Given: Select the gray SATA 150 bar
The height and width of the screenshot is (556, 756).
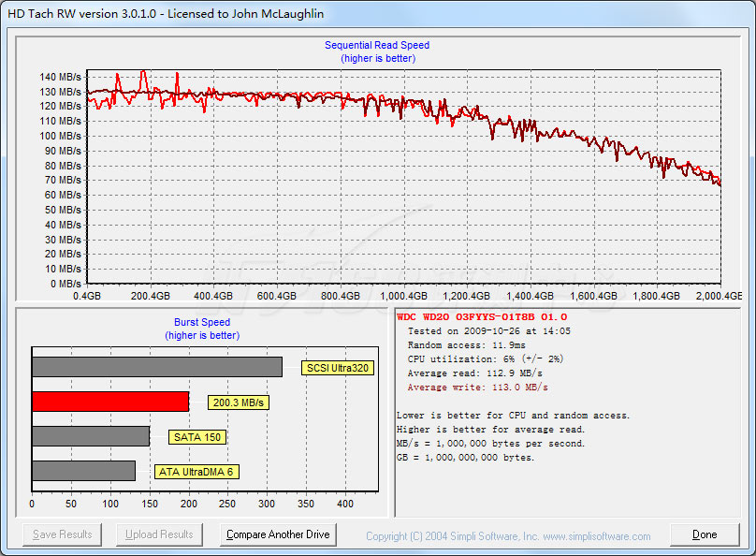Looking at the screenshot, I should [90, 436].
